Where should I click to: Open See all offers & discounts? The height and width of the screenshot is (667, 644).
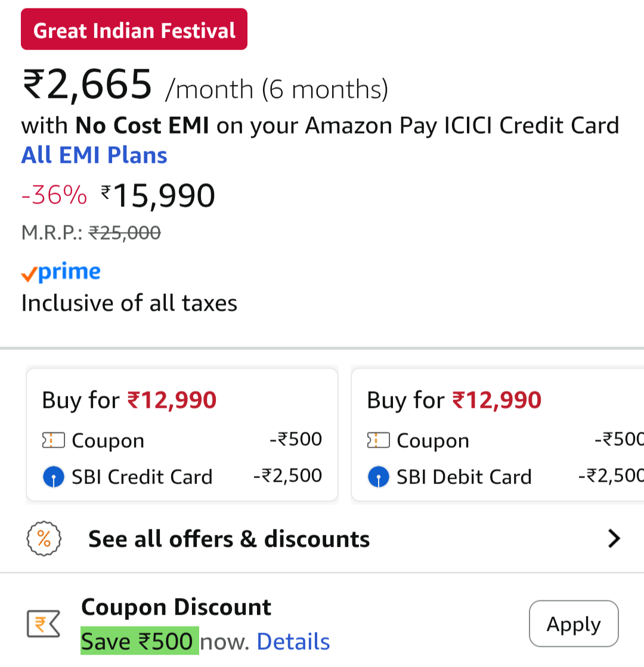pos(229,539)
